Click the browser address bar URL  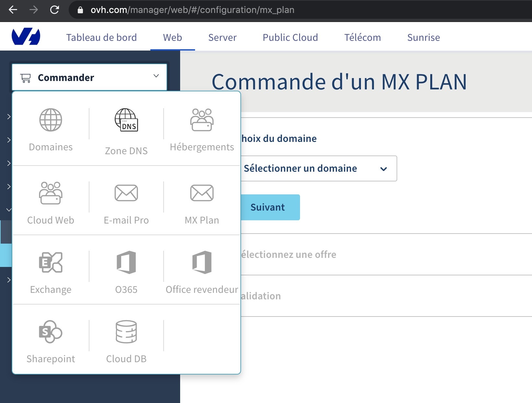point(192,10)
